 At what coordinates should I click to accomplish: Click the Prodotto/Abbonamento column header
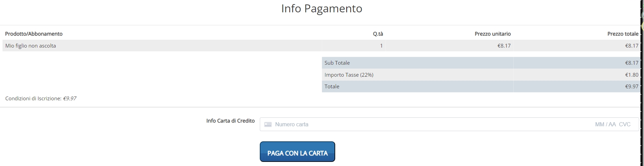[34, 34]
